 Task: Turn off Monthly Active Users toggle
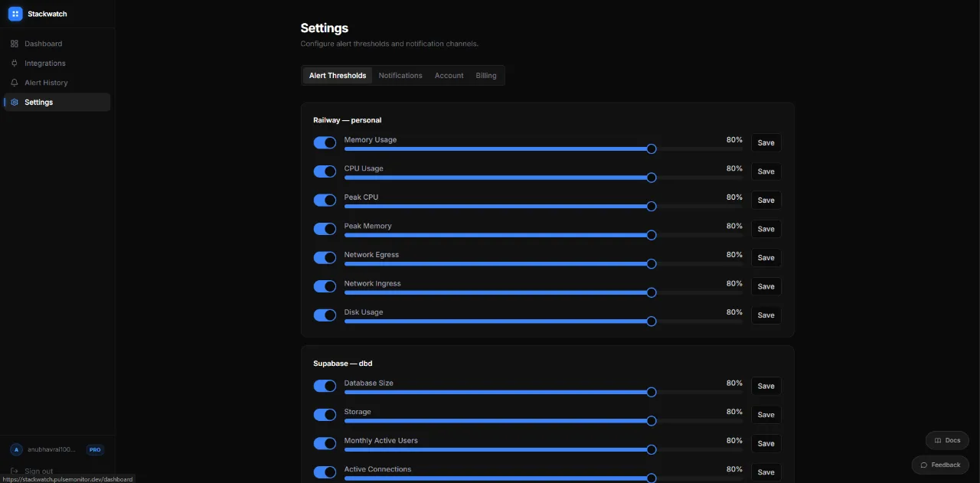pos(325,443)
